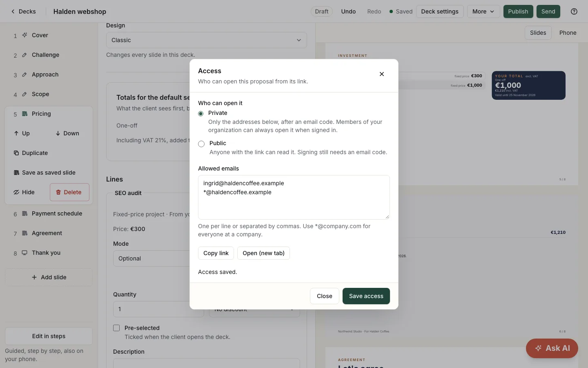This screenshot has height=368, width=588.
Task: Add a new slide to the deck
Action: point(49,277)
